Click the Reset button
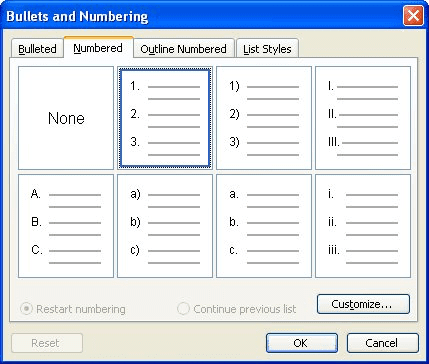 pos(47,343)
